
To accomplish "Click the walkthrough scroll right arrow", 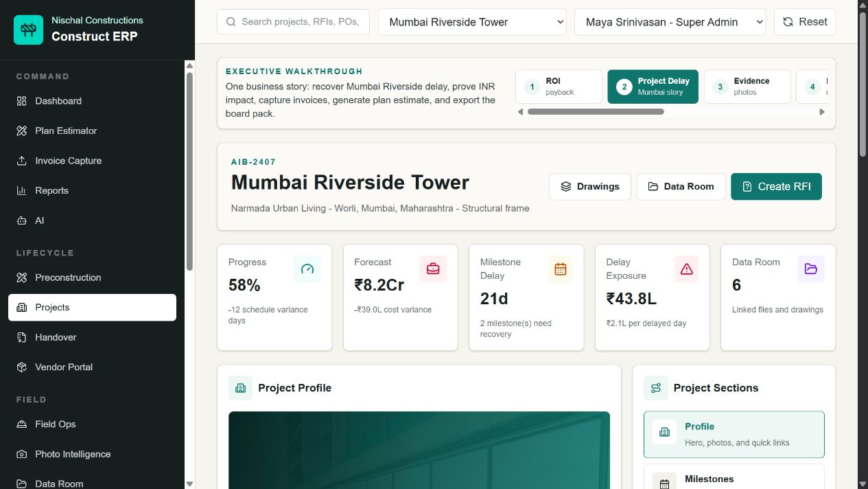I will (x=822, y=111).
